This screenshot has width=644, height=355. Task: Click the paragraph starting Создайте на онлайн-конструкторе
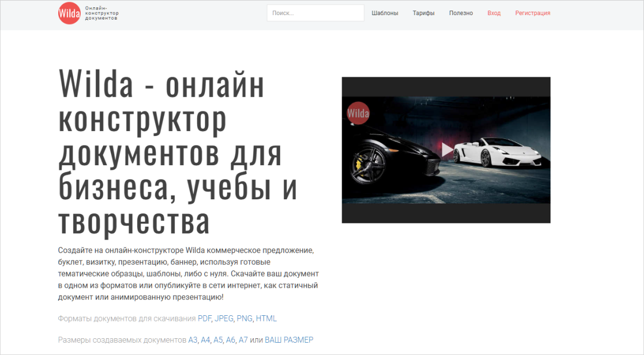[x=189, y=274]
